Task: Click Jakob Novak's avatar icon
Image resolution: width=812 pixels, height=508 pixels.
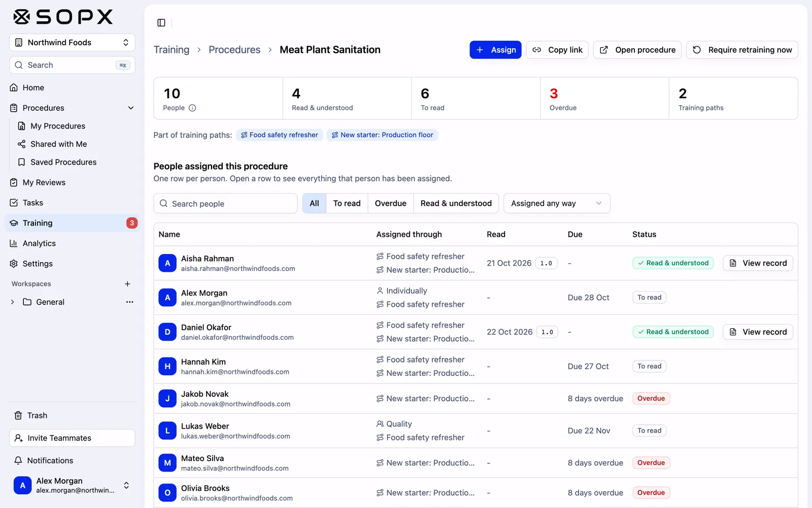Action: pos(167,399)
